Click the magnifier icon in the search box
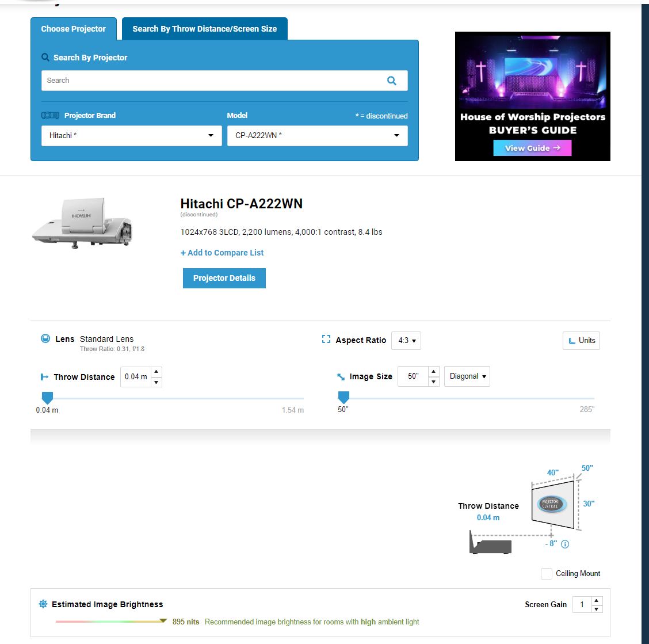Screen dimensions: 649x644 (391, 81)
